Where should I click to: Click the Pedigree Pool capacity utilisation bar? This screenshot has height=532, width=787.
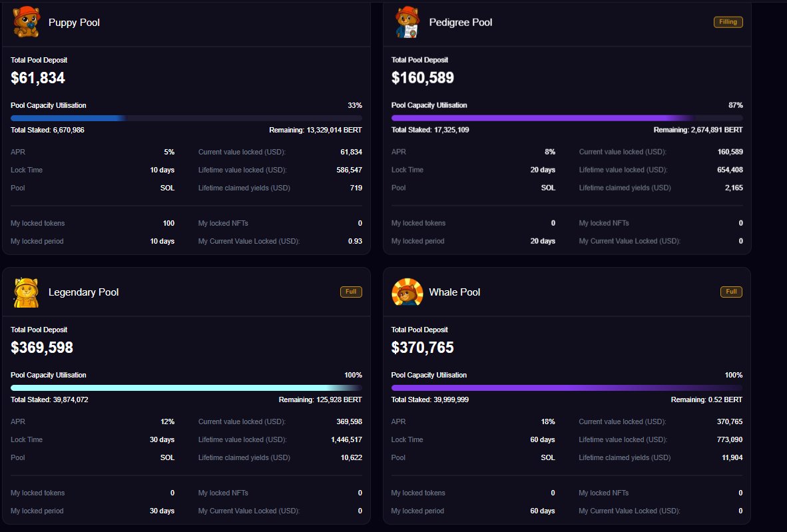(x=567, y=117)
